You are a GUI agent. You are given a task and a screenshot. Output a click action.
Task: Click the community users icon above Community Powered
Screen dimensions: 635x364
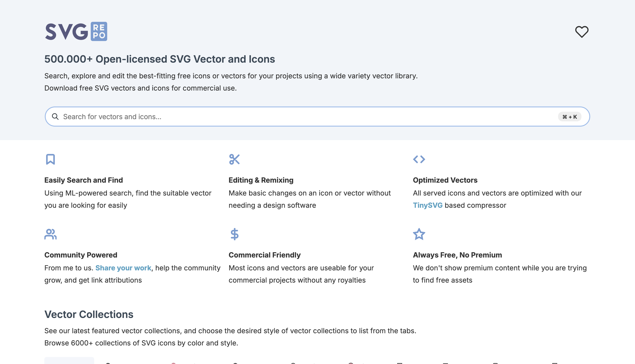click(50, 234)
